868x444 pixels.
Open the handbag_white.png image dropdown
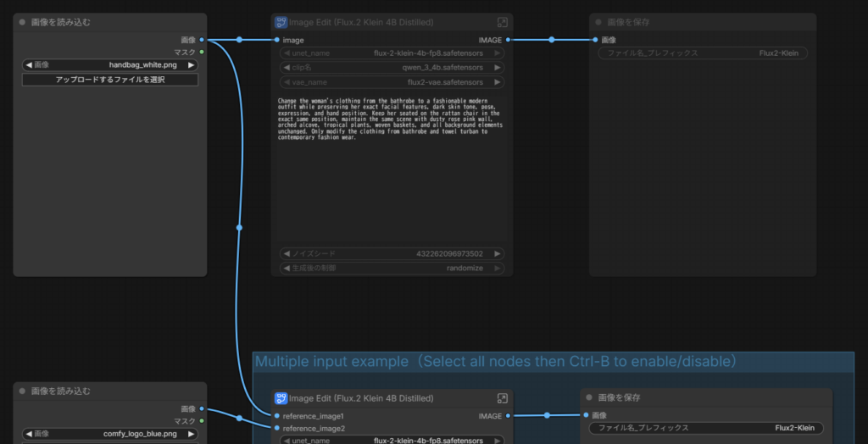(x=110, y=64)
